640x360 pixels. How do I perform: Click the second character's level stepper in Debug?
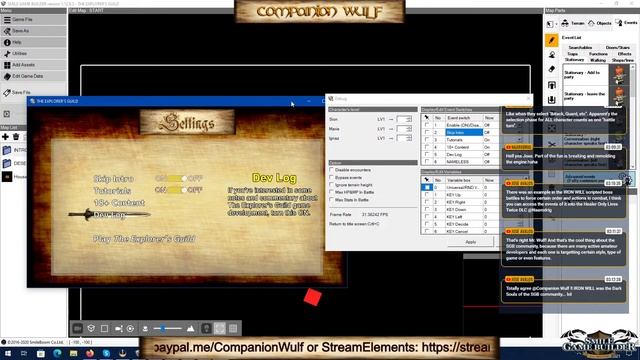[409, 129]
